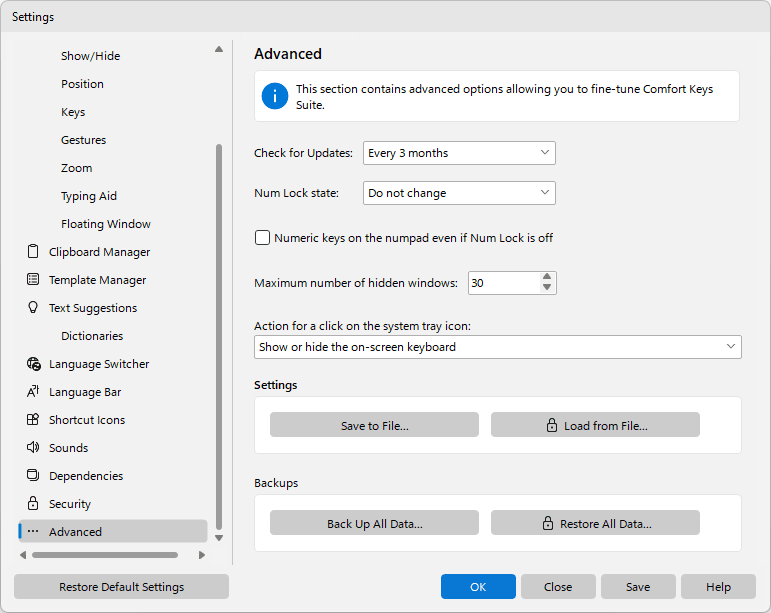Screen dimensions: 771x613
Task: Click the Security padlock icon in sidebar
Action: (x=33, y=503)
